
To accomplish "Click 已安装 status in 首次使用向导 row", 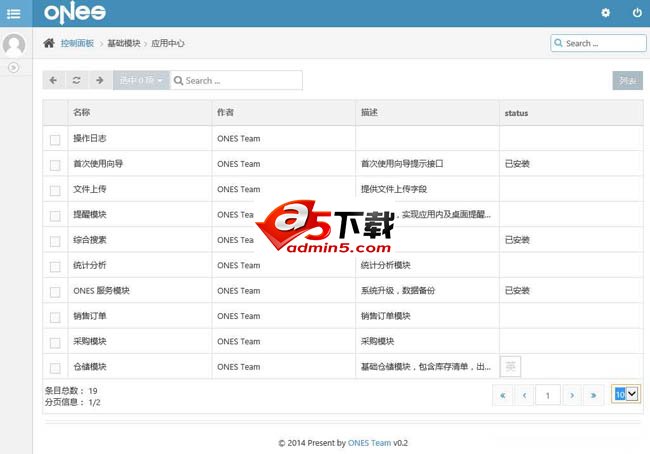I will click(x=517, y=164).
